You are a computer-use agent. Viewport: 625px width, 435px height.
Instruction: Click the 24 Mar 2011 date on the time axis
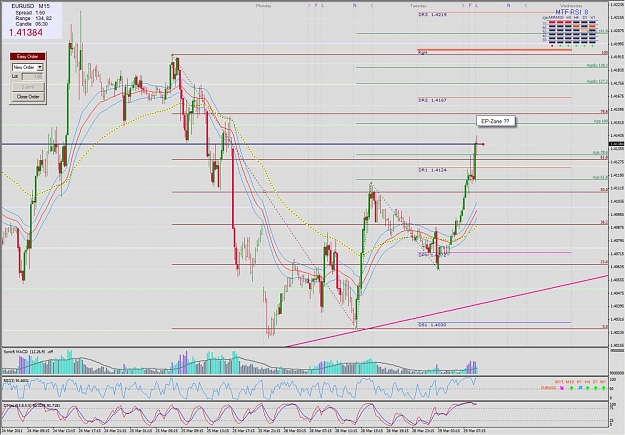click(13, 431)
